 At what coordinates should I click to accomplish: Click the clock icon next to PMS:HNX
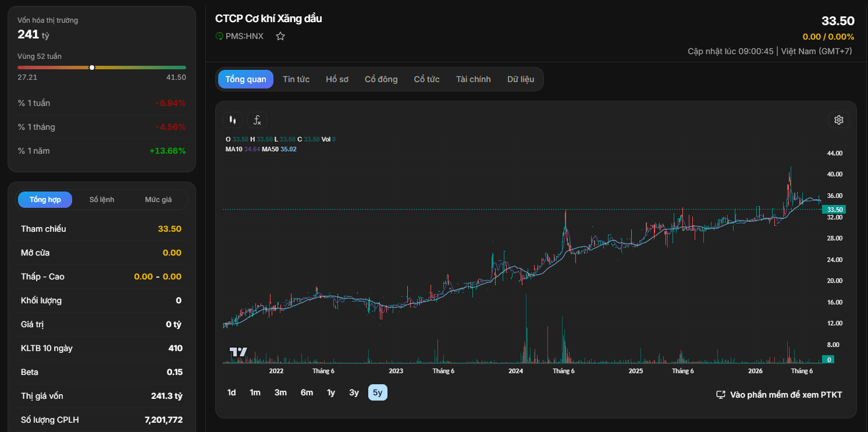point(219,36)
